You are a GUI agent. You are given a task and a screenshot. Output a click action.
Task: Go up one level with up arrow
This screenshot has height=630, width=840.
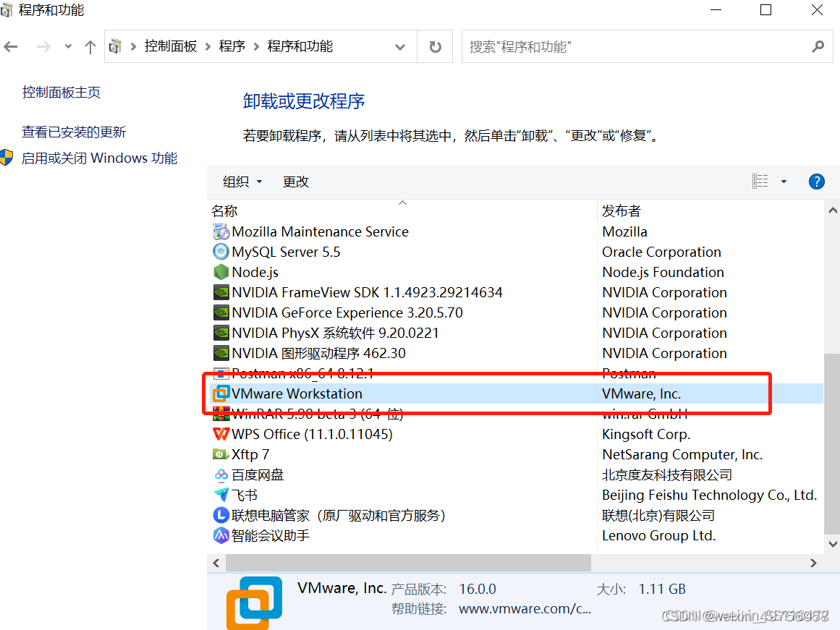pyautogui.click(x=90, y=46)
